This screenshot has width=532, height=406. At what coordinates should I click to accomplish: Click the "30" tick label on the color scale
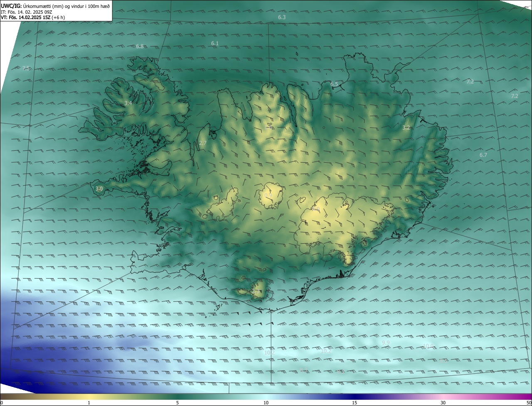443,403
